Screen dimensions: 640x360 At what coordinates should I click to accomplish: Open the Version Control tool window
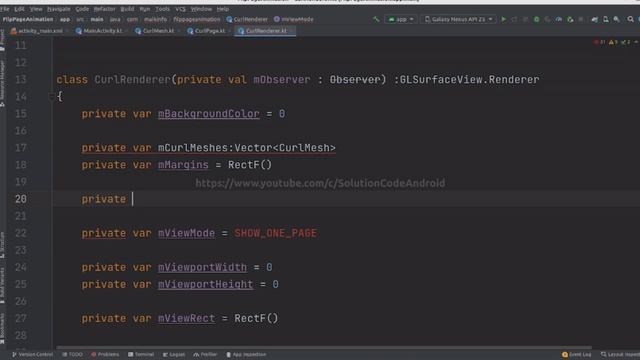point(32,354)
